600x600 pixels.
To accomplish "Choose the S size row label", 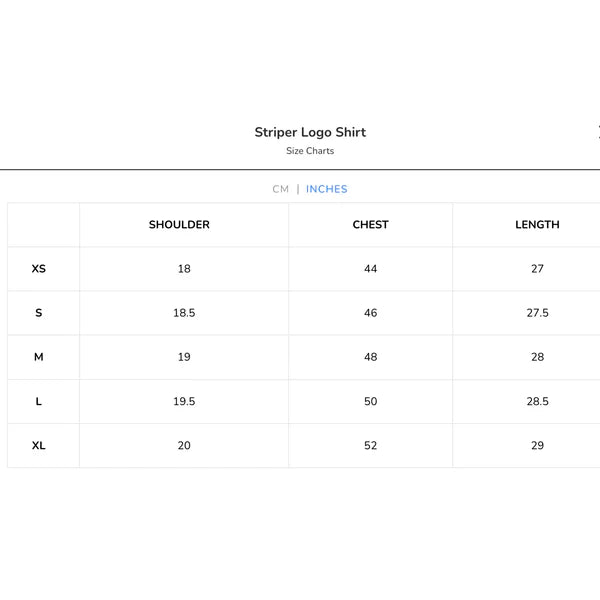I will point(39,313).
